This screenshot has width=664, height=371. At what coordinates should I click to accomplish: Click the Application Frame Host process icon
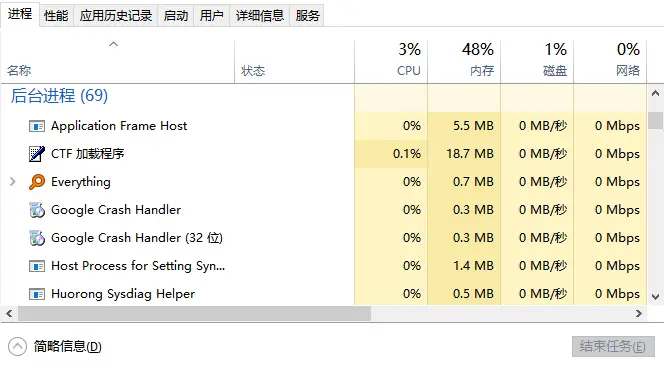point(37,126)
